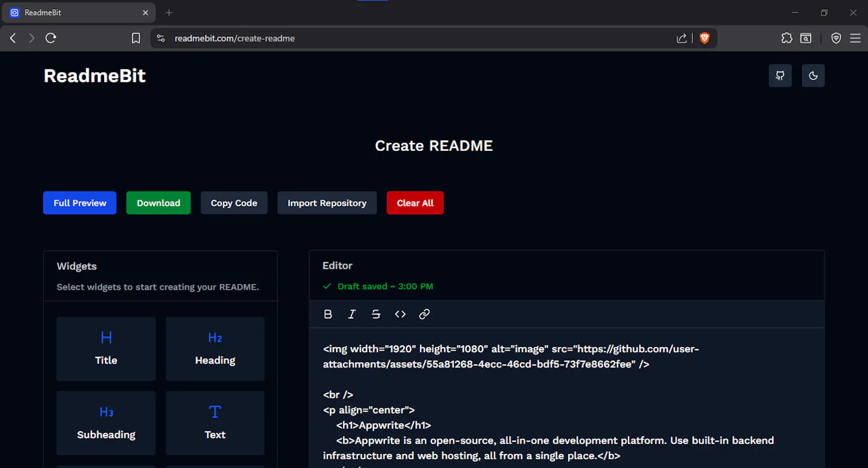Copy the README code

pos(234,203)
